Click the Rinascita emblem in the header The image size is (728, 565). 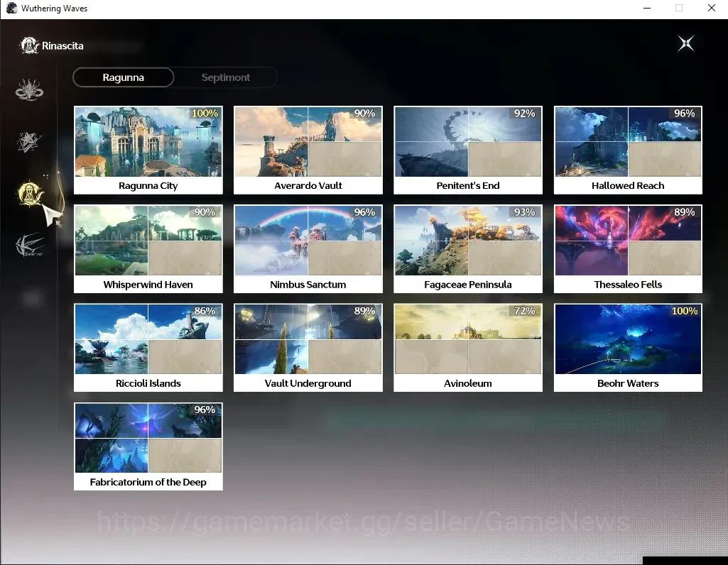point(29,45)
